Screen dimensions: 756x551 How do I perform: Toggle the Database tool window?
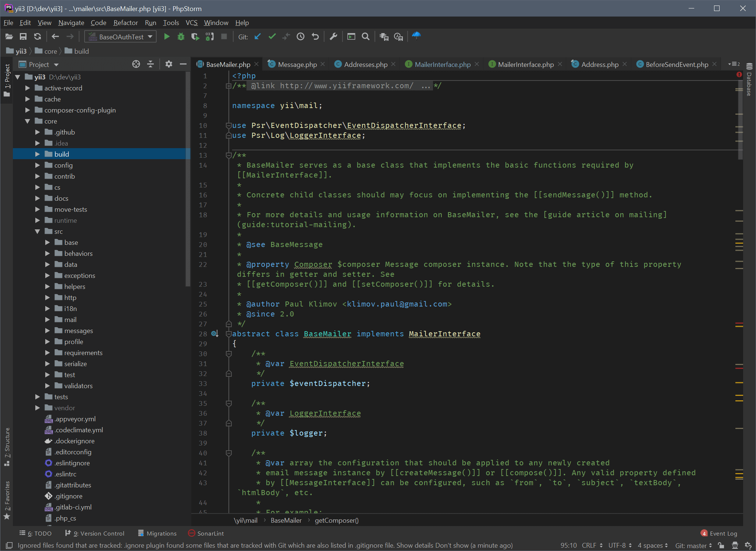coord(749,80)
